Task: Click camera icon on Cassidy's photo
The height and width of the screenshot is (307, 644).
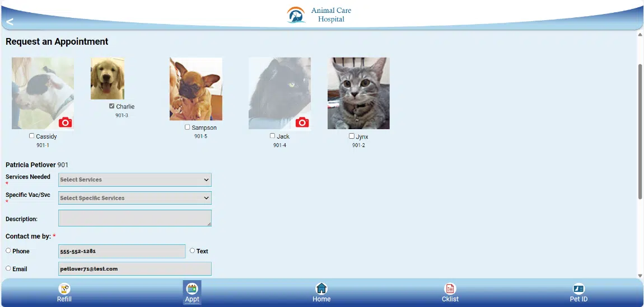Action: coord(66,122)
